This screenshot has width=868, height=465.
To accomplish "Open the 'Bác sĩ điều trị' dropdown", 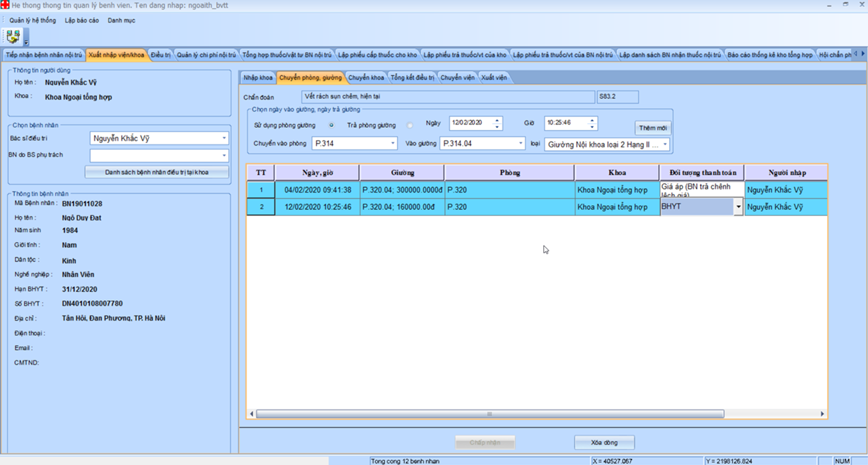I will click(x=223, y=139).
